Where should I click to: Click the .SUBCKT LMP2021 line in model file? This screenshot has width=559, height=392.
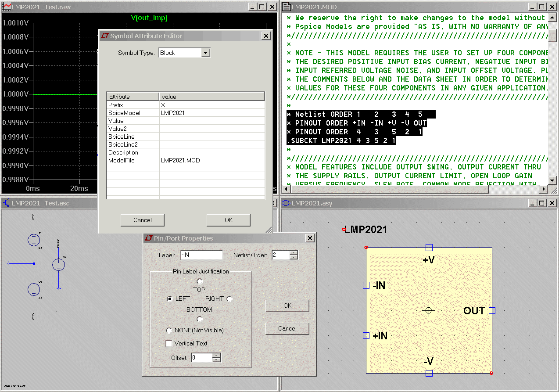pos(341,140)
